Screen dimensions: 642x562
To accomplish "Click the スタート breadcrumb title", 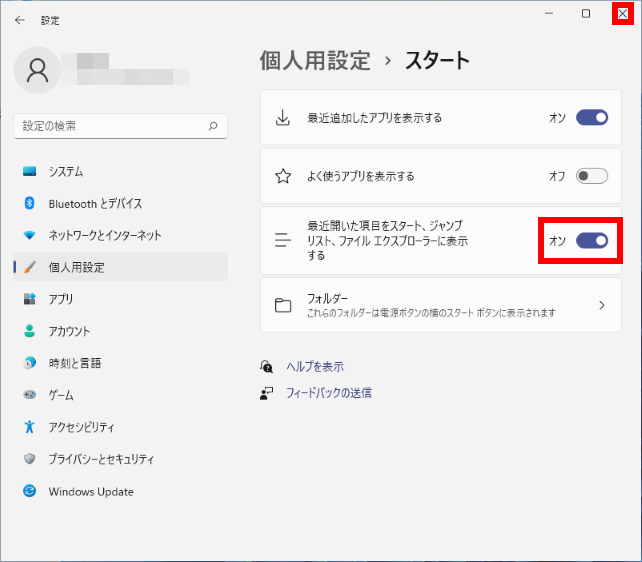I will 437,61.
